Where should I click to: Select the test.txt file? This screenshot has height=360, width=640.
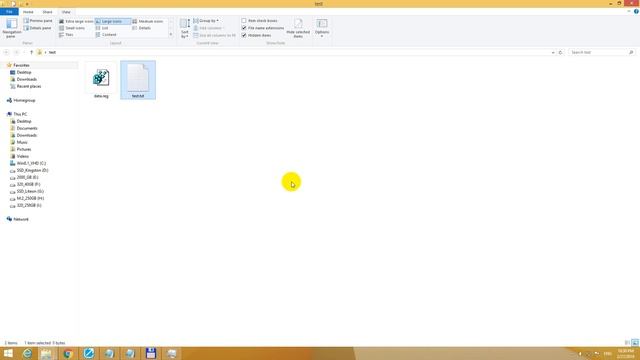click(138, 80)
